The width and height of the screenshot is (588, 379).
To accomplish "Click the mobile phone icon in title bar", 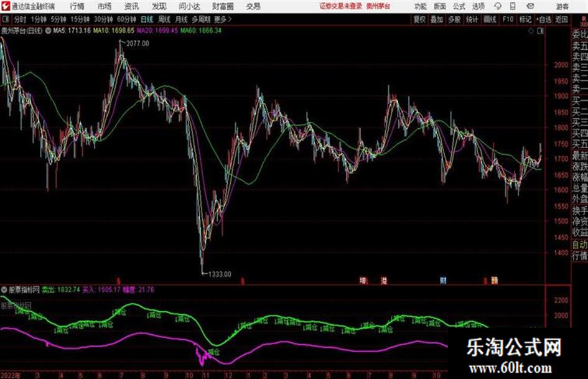I will tap(513, 6).
